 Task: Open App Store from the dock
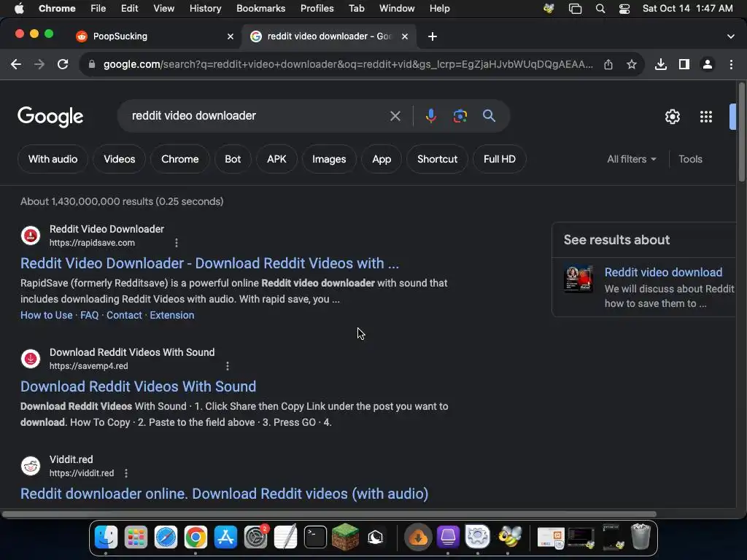(225, 537)
